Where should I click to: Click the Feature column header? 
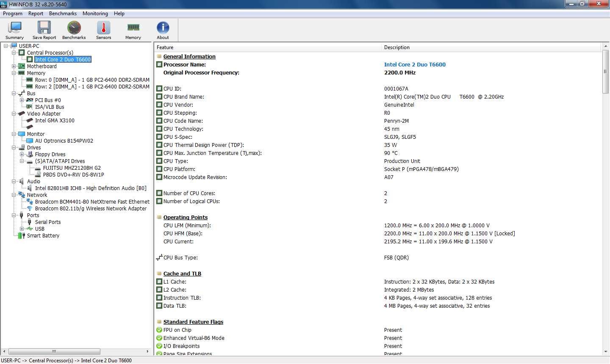(268, 47)
